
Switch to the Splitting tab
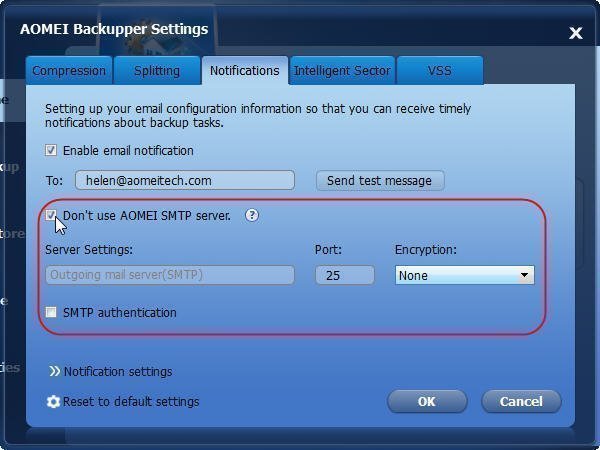pos(157,70)
